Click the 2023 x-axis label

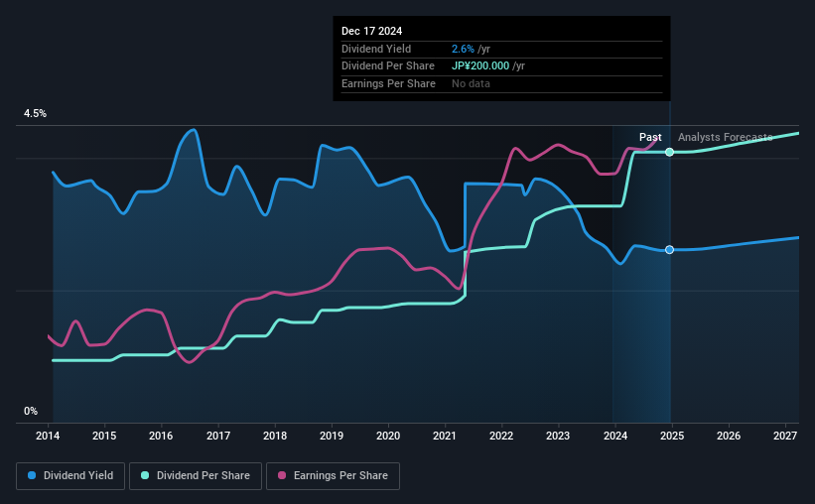click(558, 436)
